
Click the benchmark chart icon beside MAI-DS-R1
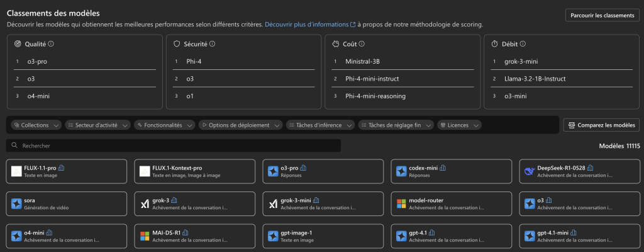pyautogui.click(x=186, y=232)
